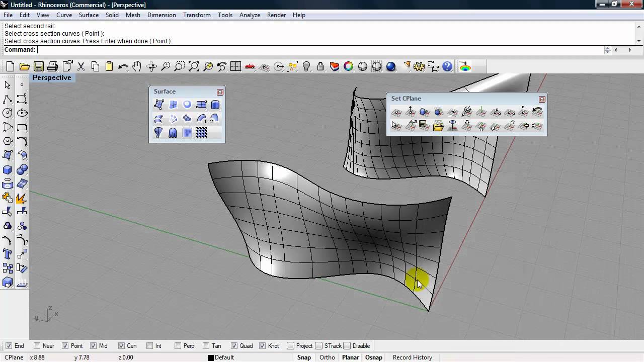
Task: Click the black Default layer color swatch
Action: click(211, 358)
